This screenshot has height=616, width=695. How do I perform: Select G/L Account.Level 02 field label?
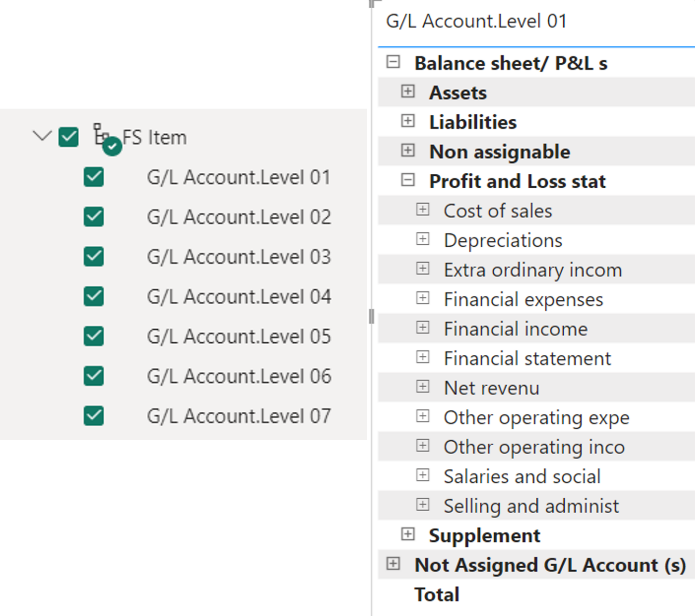pos(239,217)
